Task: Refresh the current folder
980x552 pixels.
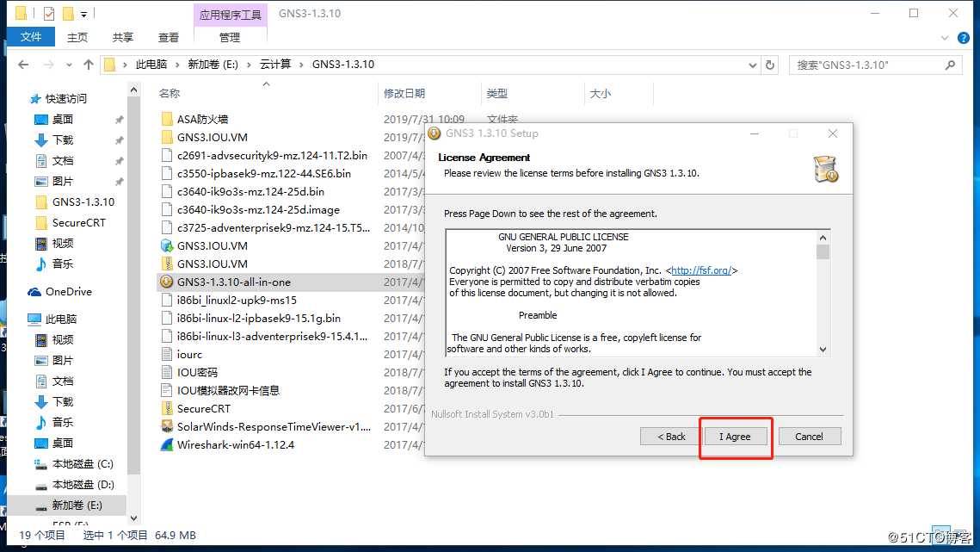Action: click(x=770, y=65)
